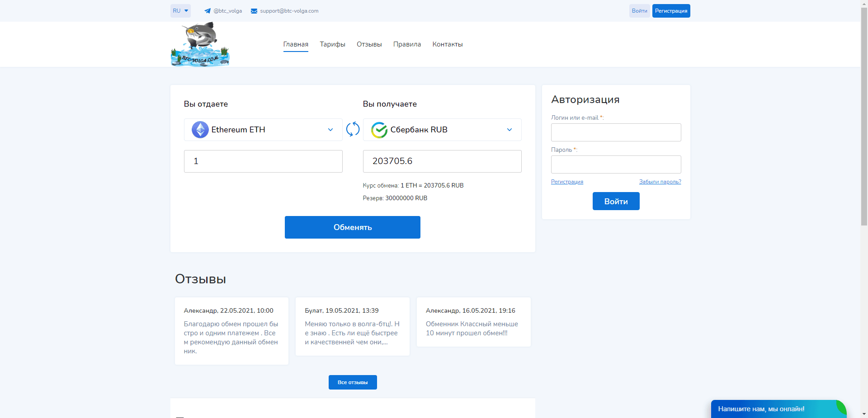Navigate to Контакты in the menu
Image resolution: width=868 pixels, height=418 pixels.
click(447, 44)
